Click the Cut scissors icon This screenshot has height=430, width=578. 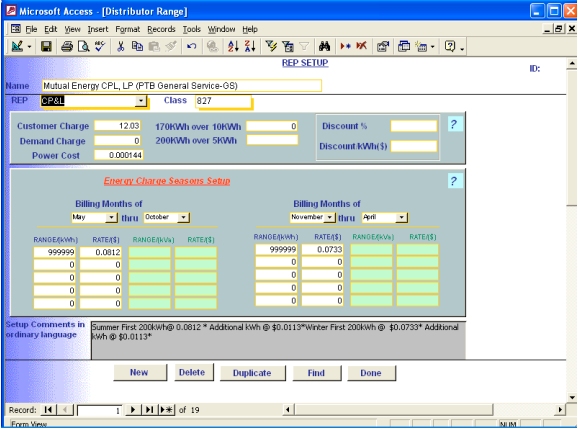tap(121, 46)
